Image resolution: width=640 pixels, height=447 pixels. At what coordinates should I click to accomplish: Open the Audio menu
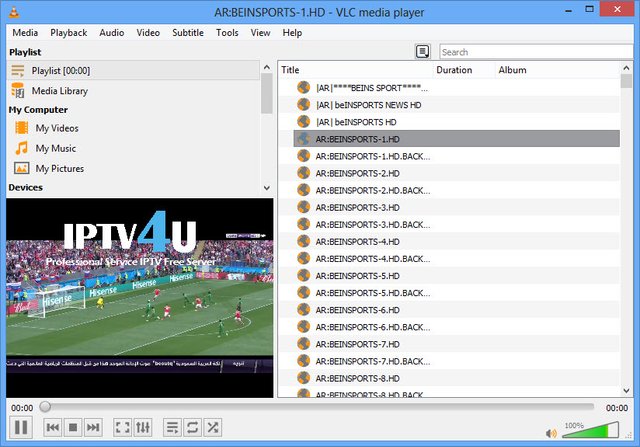coord(111,33)
